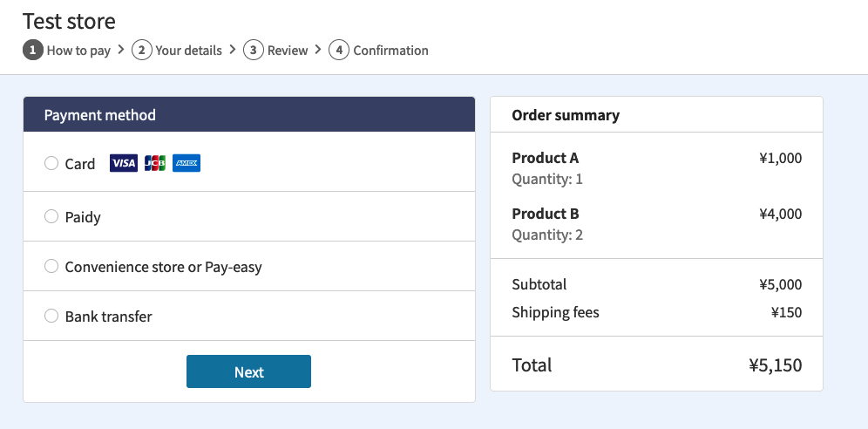Go to the Review step
The width and height of the screenshot is (868, 429).
288,51
